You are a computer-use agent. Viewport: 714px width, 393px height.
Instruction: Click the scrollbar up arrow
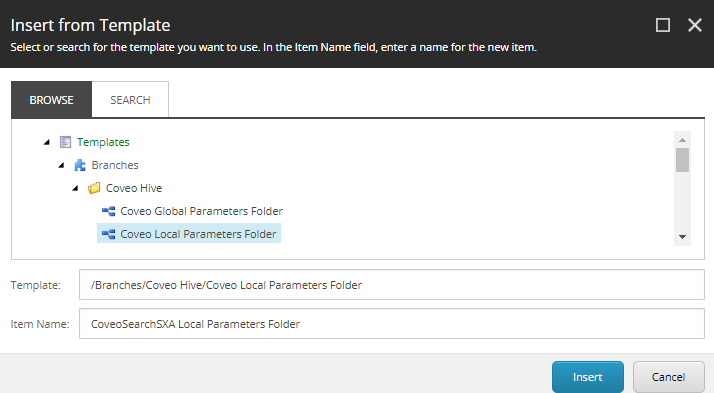coord(682,140)
